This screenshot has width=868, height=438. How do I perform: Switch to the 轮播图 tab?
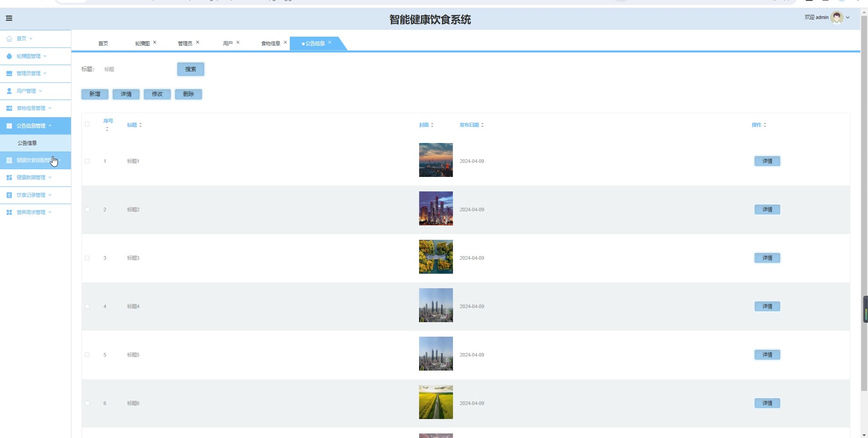point(142,43)
